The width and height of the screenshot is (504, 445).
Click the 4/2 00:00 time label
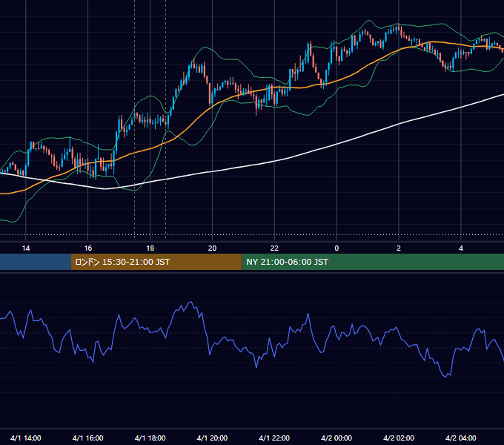click(x=336, y=438)
